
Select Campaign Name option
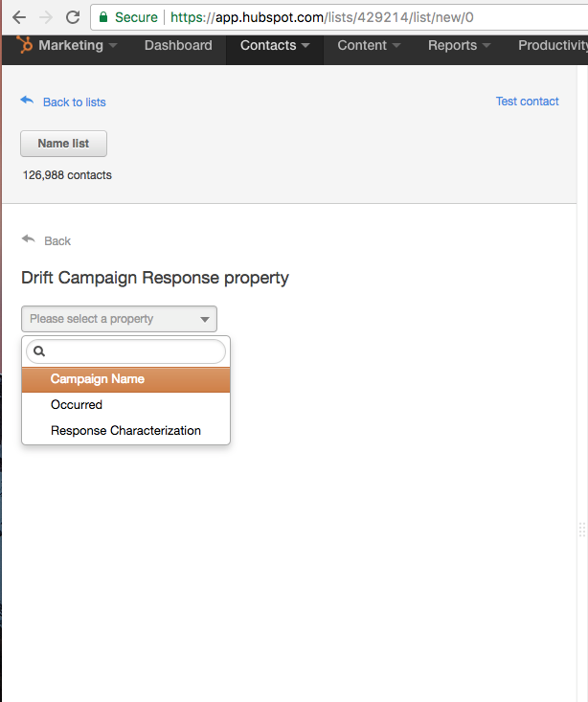(x=125, y=379)
